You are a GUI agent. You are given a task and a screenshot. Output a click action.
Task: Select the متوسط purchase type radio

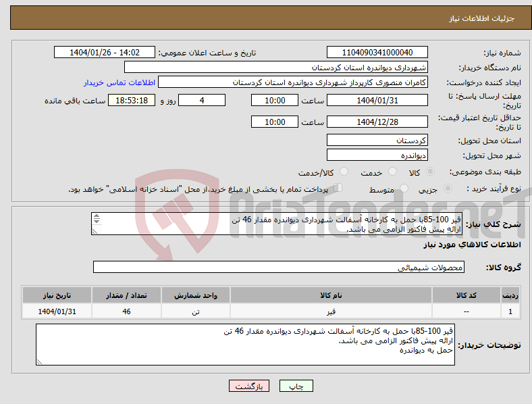(x=404, y=188)
